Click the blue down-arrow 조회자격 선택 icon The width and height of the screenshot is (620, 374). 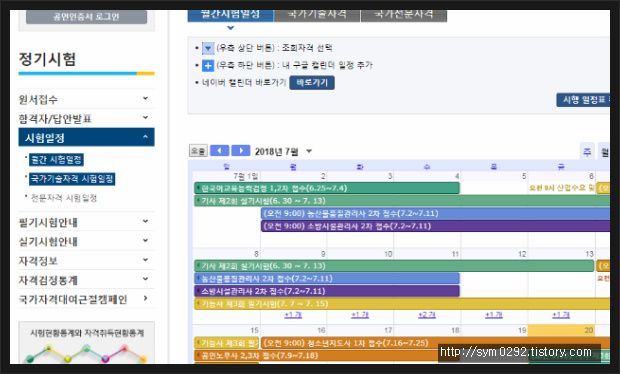(208, 48)
